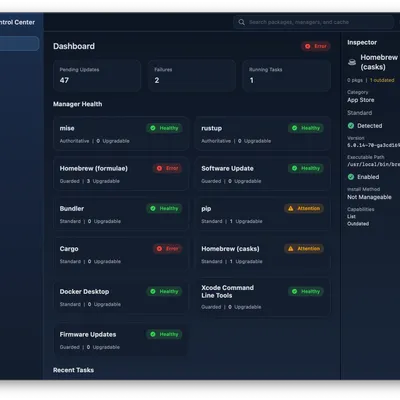Focus the Search packages, managers, and cache field
Viewport: 400px width, 400px height.
pos(314,22)
